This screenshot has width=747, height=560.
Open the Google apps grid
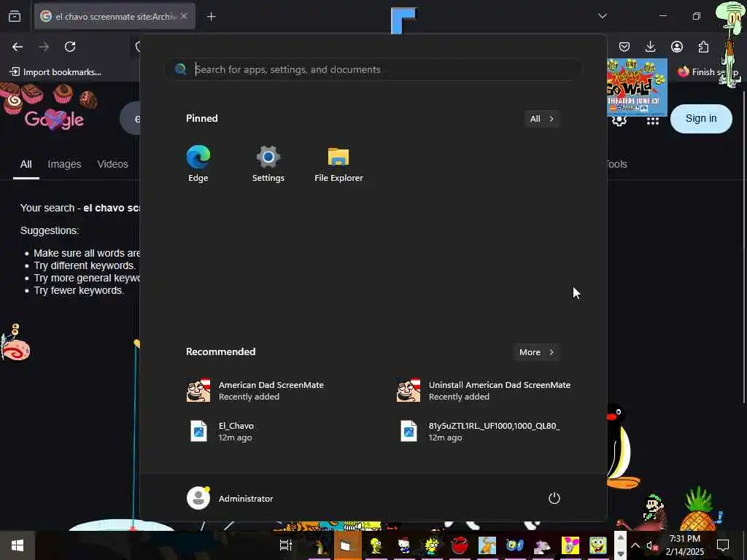point(653,121)
